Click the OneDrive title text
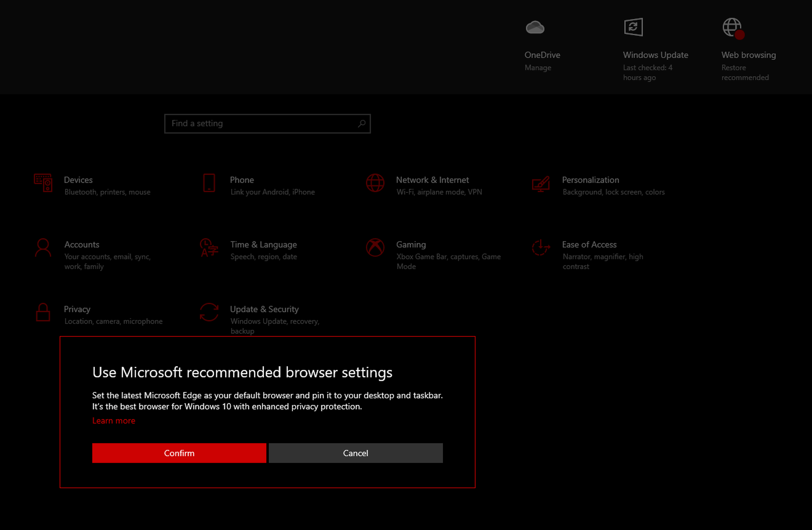 (x=542, y=55)
